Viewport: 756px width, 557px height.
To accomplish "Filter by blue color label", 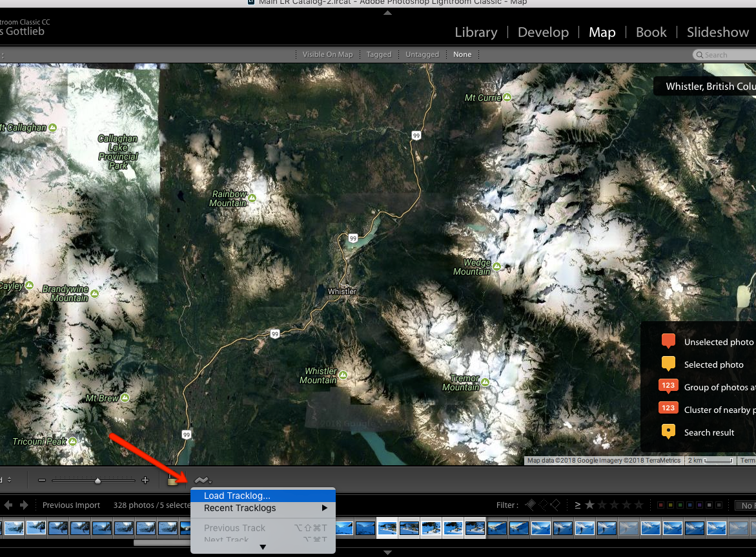I will (x=690, y=505).
